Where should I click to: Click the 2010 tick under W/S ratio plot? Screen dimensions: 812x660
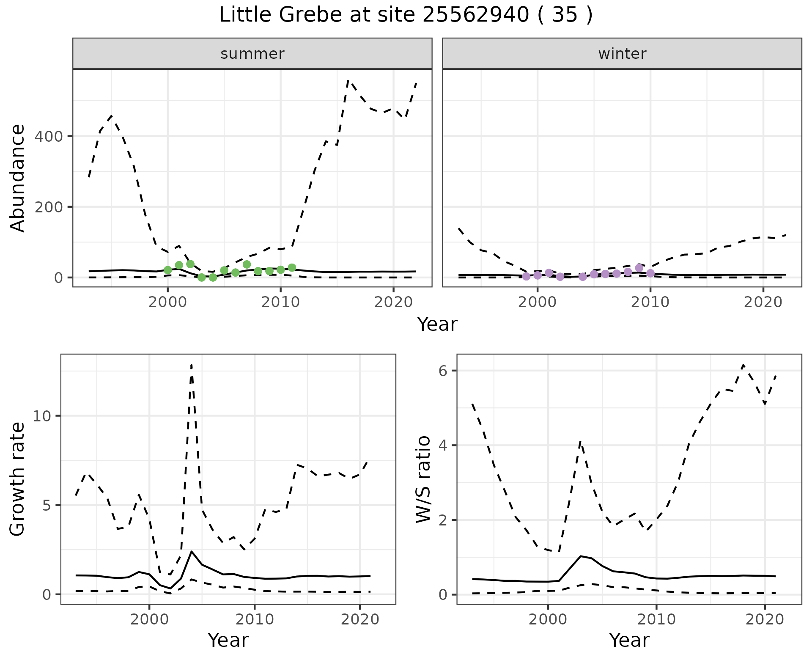click(656, 619)
